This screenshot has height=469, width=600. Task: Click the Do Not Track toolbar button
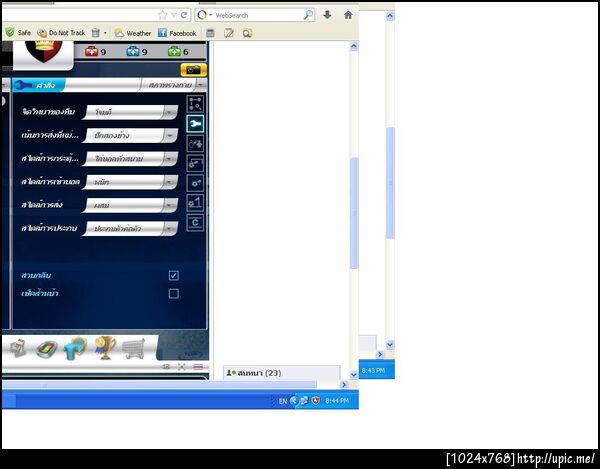62,33
